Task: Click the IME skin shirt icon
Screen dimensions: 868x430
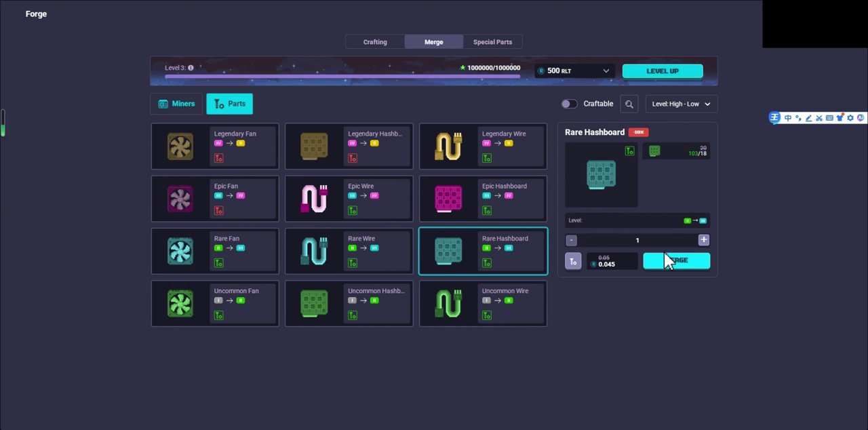Action: (x=840, y=118)
